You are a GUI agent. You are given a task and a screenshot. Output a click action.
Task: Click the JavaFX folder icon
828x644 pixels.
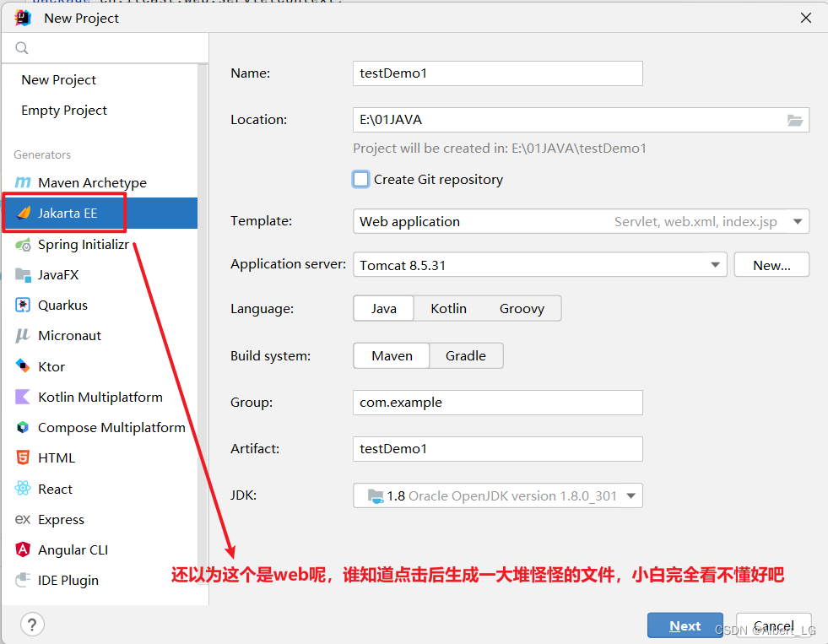[x=23, y=275]
